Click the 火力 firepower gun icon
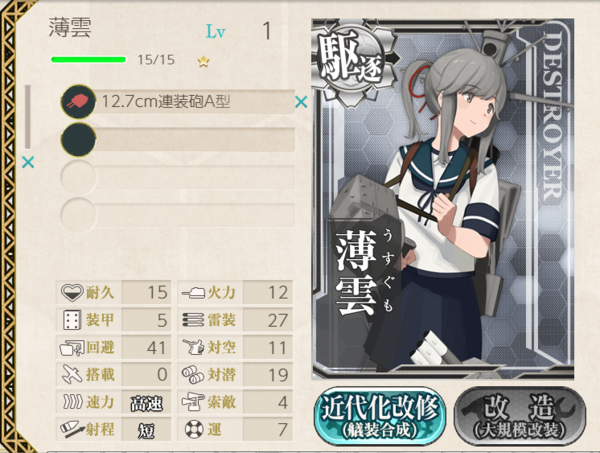The image size is (600, 453). (193, 293)
